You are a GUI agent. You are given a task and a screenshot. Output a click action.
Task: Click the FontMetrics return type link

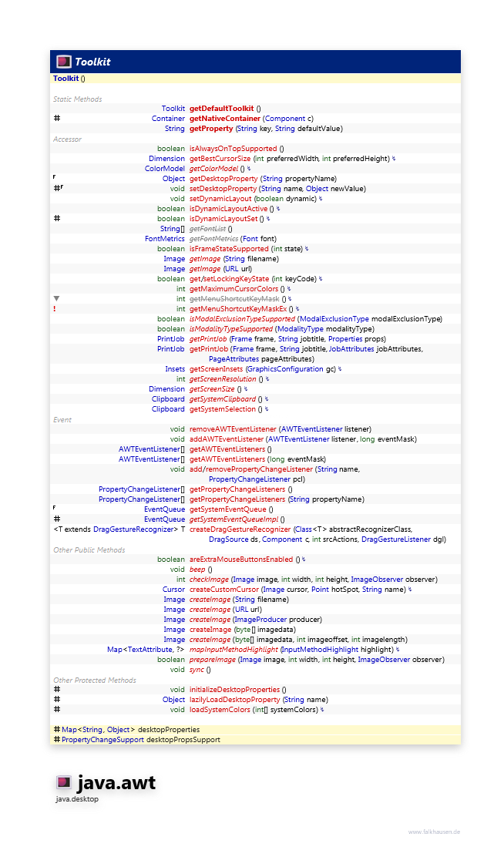click(165, 239)
